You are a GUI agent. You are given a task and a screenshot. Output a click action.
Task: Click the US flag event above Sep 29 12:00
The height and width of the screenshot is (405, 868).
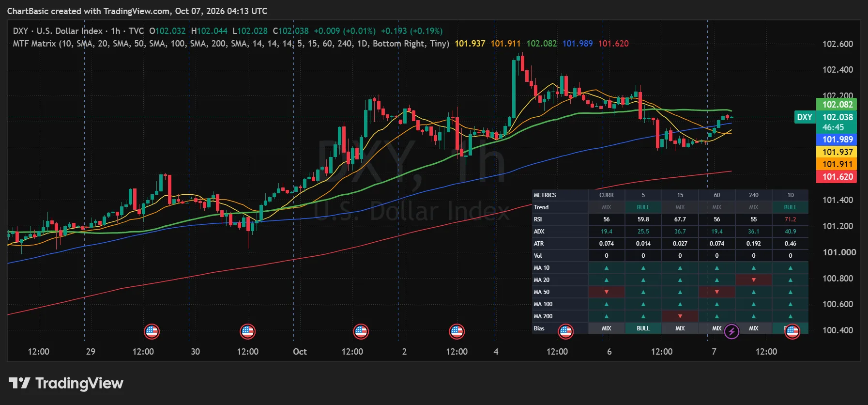[x=152, y=332]
